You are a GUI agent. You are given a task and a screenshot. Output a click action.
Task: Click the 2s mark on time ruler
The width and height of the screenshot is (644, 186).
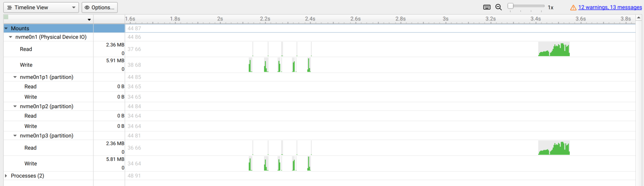pos(220,19)
